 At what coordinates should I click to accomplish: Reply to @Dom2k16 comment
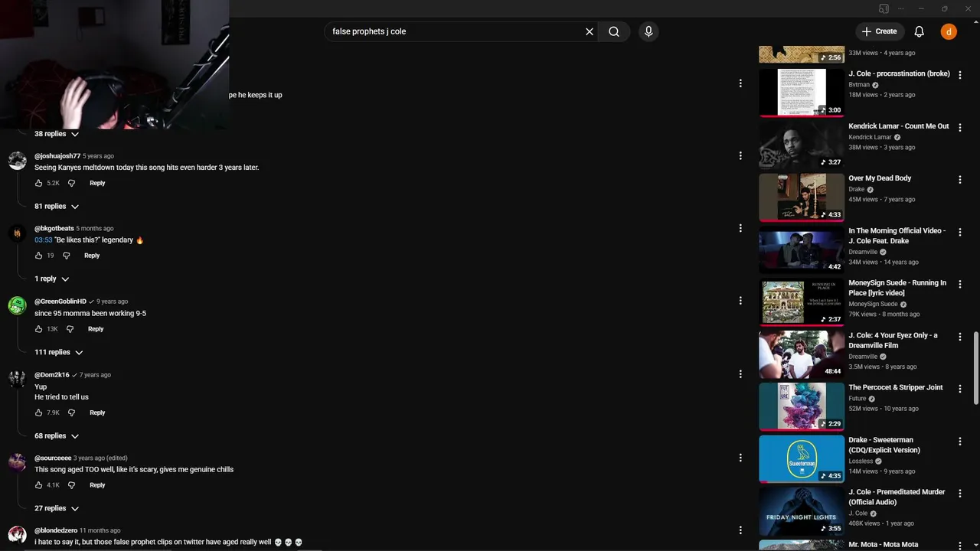click(x=97, y=412)
